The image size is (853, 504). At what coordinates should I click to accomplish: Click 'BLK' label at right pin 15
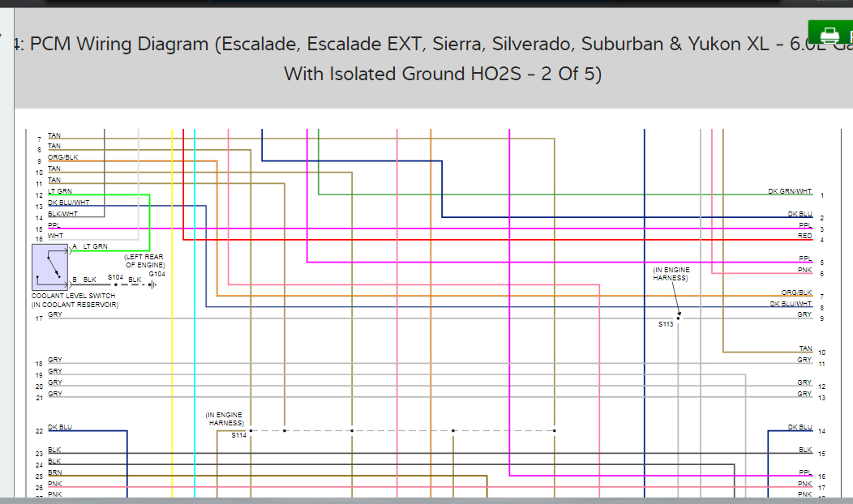806,451
